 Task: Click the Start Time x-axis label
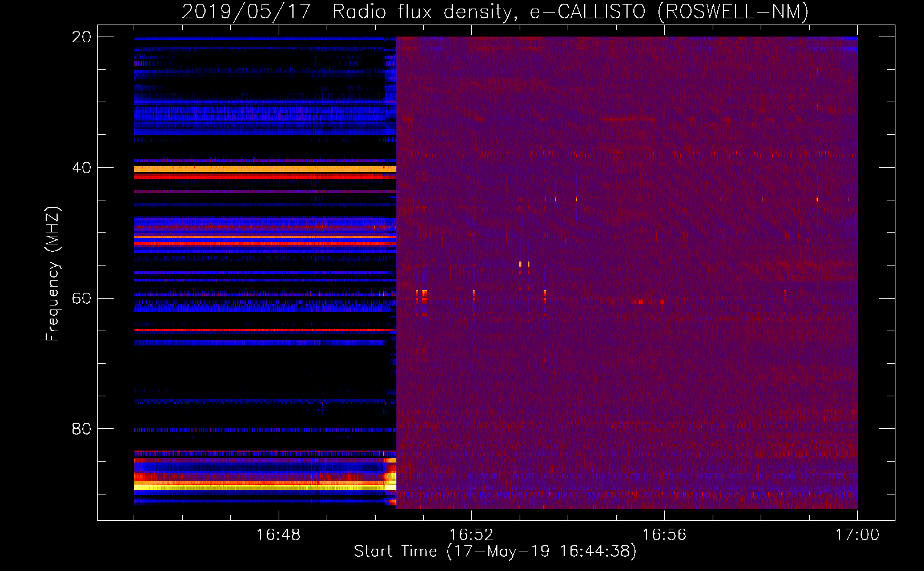(495, 552)
